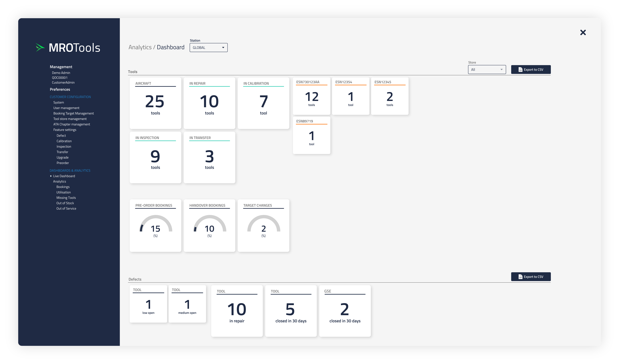Click the IN CALIBRATION 7 tool card
619x364 pixels.
tap(264, 103)
